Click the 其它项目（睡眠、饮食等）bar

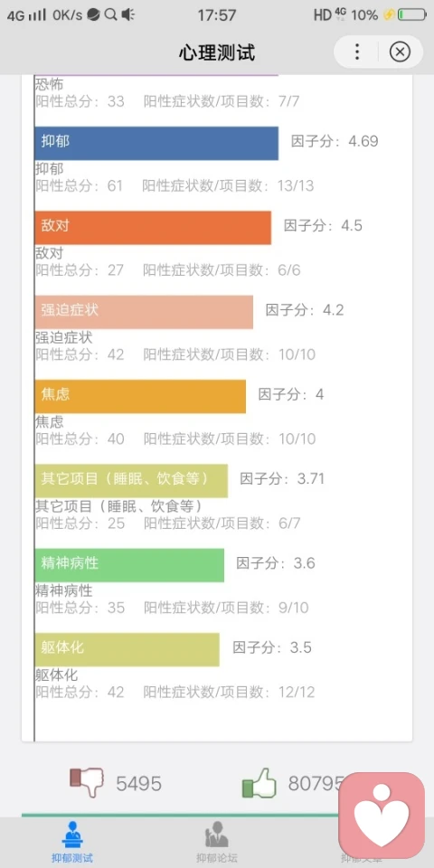(131, 481)
